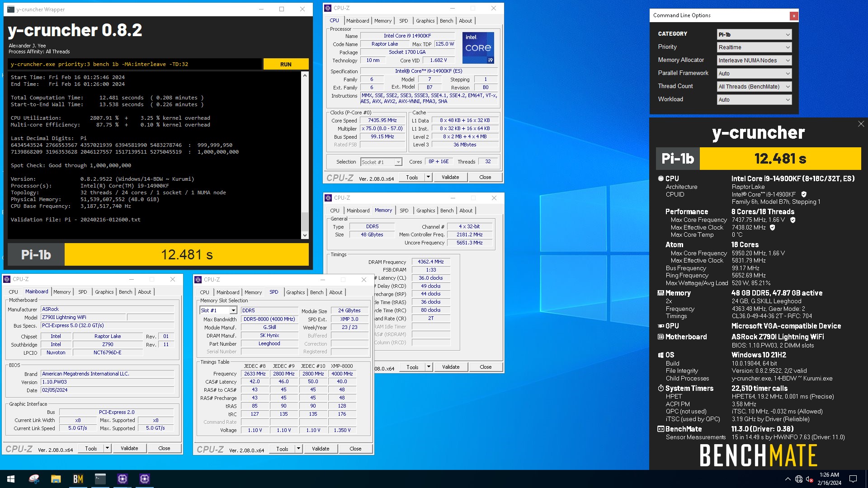Click Memory icon in BenchMate panel
The width and height of the screenshot is (868, 488).
click(660, 293)
